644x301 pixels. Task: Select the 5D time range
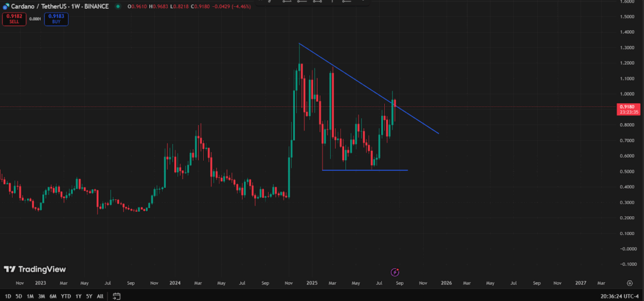point(19,296)
